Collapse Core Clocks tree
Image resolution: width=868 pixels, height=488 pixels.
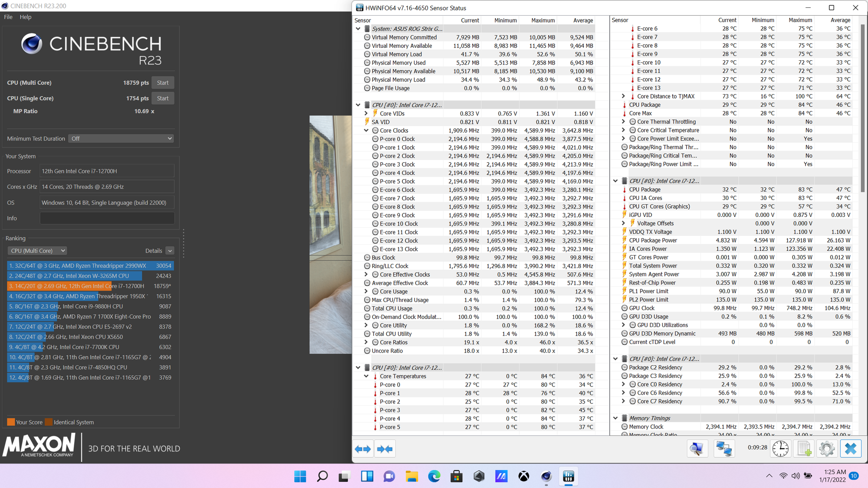(366, 130)
